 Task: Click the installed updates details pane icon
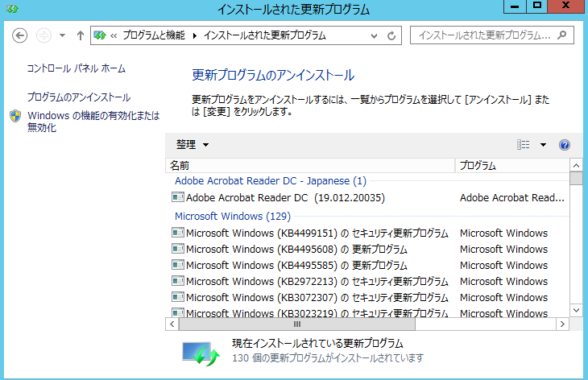[201, 353]
